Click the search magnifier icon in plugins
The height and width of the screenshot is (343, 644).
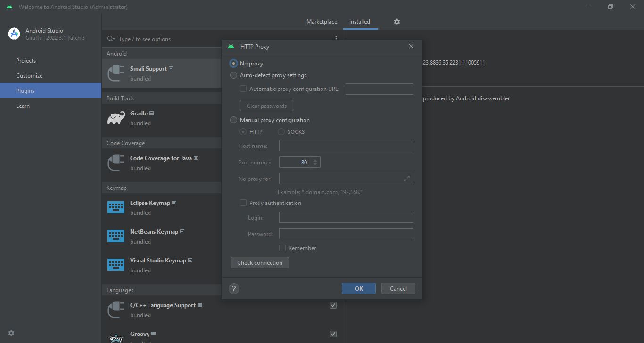[x=111, y=39]
